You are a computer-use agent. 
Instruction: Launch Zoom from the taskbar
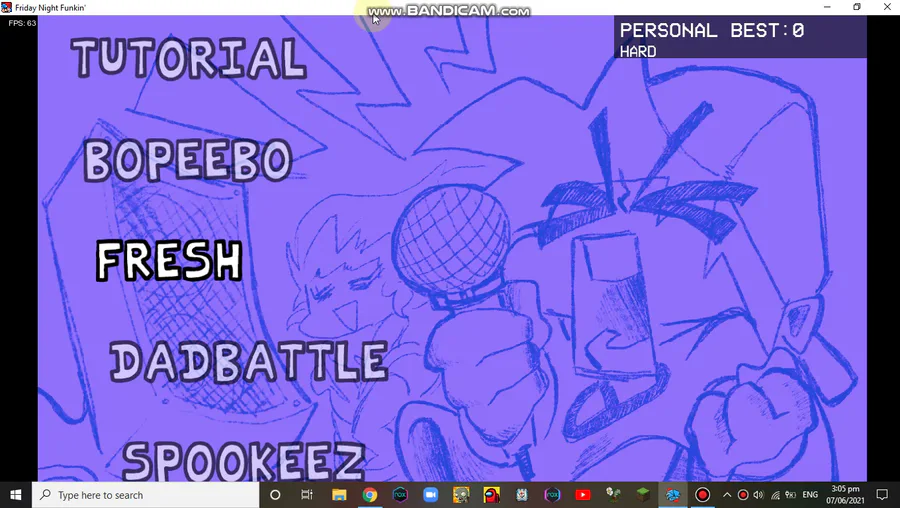tap(430, 495)
